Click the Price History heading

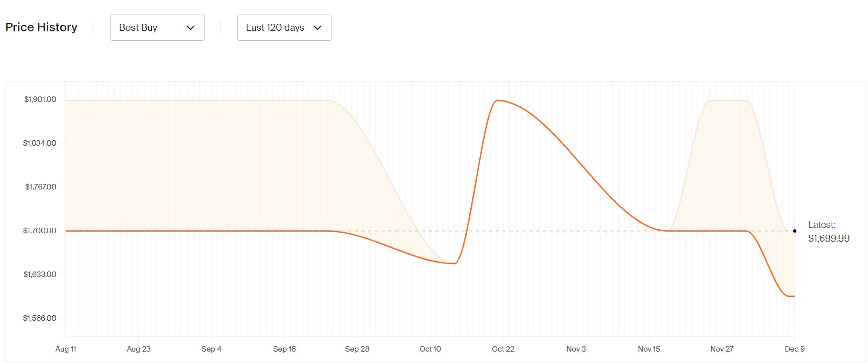coord(41,27)
